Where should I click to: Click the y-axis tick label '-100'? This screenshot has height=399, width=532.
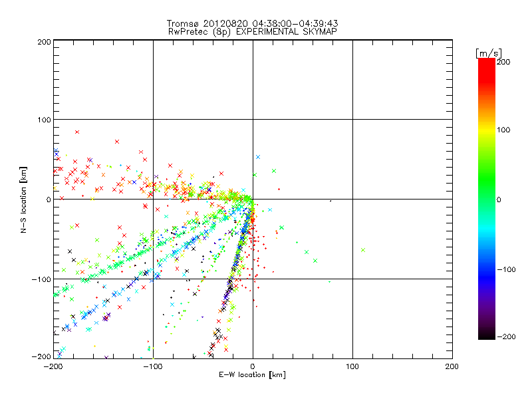point(41,279)
